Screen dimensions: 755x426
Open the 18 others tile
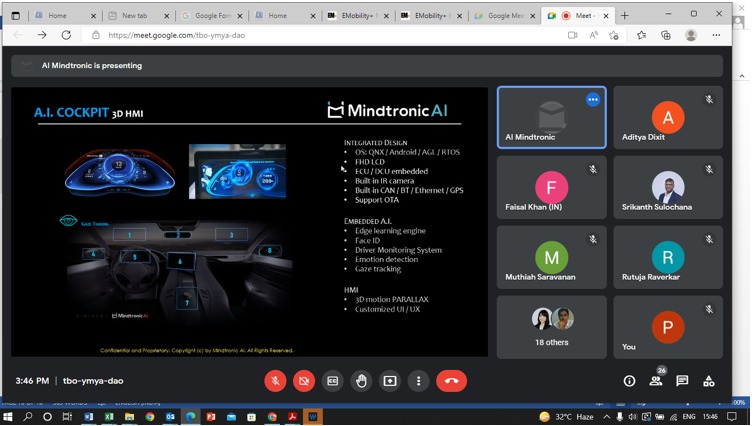pyautogui.click(x=551, y=327)
